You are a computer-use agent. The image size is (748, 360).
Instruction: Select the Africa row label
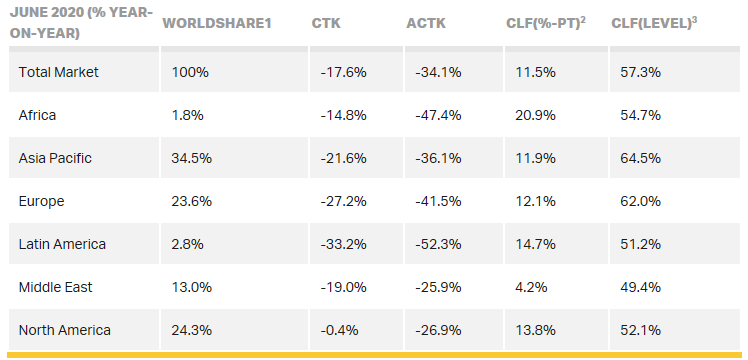click(x=37, y=115)
